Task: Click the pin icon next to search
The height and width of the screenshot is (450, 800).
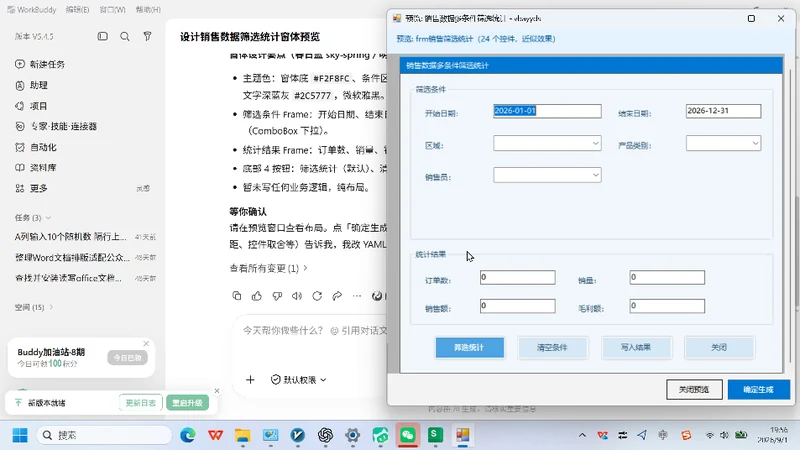Action: [x=147, y=36]
